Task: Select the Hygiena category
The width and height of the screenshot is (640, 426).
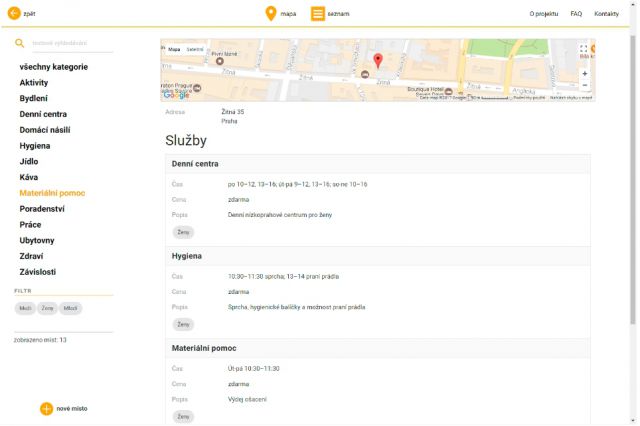Action: pyautogui.click(x=36, y=145)
